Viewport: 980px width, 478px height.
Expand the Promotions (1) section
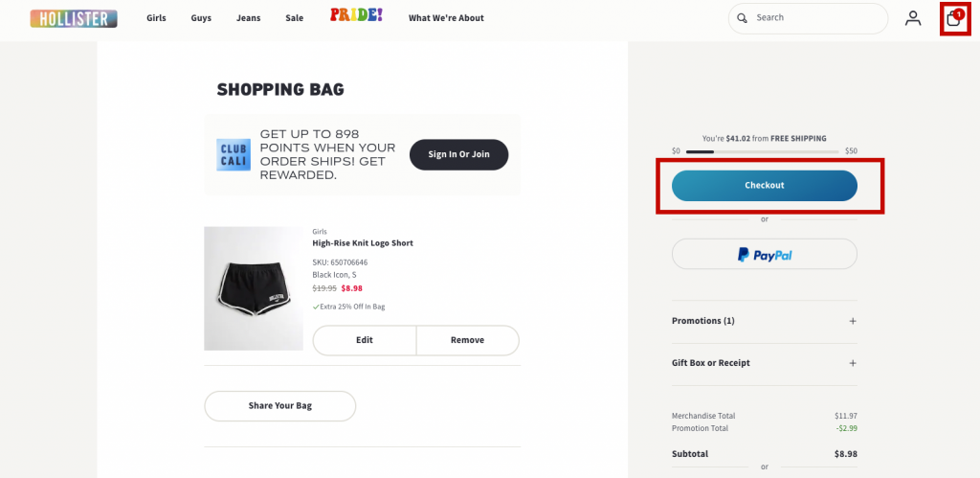[x=852, y=321]
